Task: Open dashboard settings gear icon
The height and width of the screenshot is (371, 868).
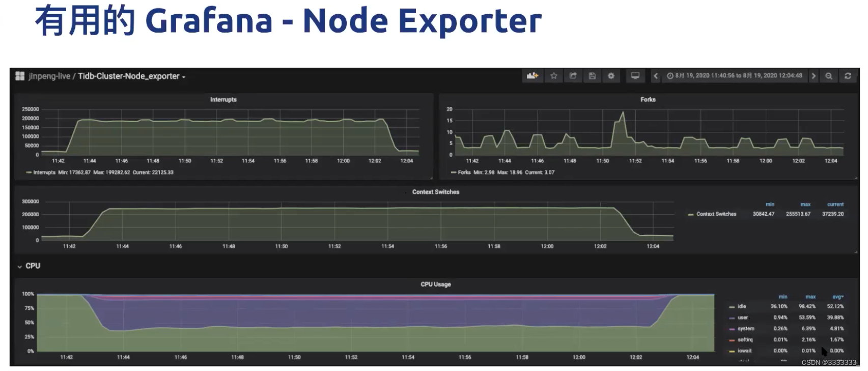Action: pyautogui.click(x=611, y=76)
